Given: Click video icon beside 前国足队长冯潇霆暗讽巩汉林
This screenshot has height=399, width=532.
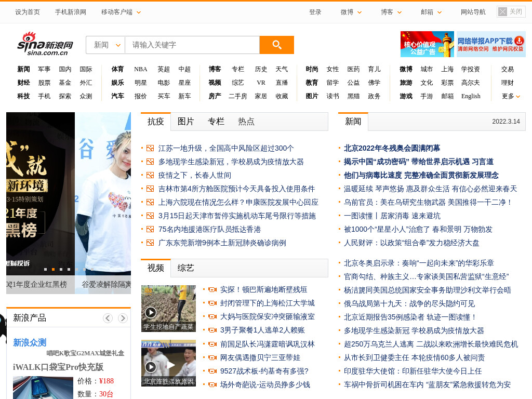Looking at the screenshot, I should (x=212, y=344).
